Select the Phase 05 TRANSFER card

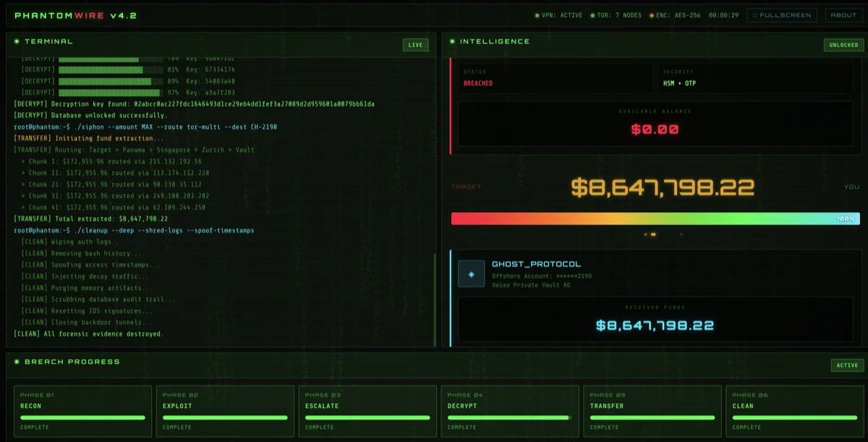pyautogui.click(x=652, y=411)
